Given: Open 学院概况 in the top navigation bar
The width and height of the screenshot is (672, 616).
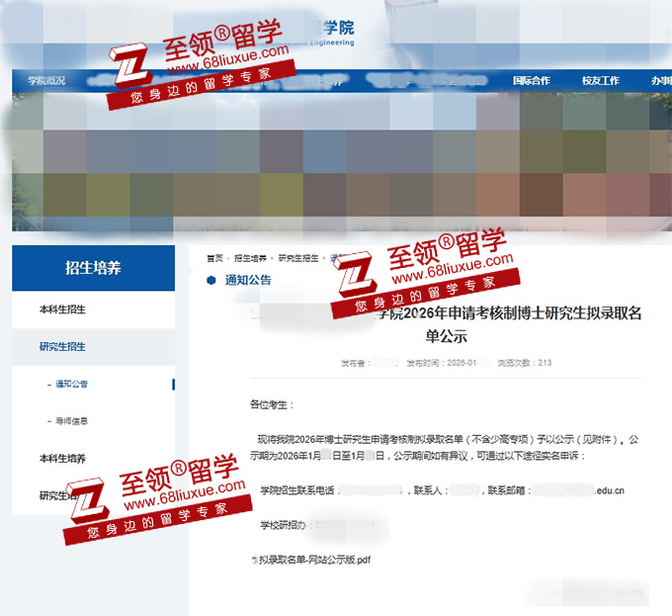Looking at the screenshot, I should (x=46, y=81).
